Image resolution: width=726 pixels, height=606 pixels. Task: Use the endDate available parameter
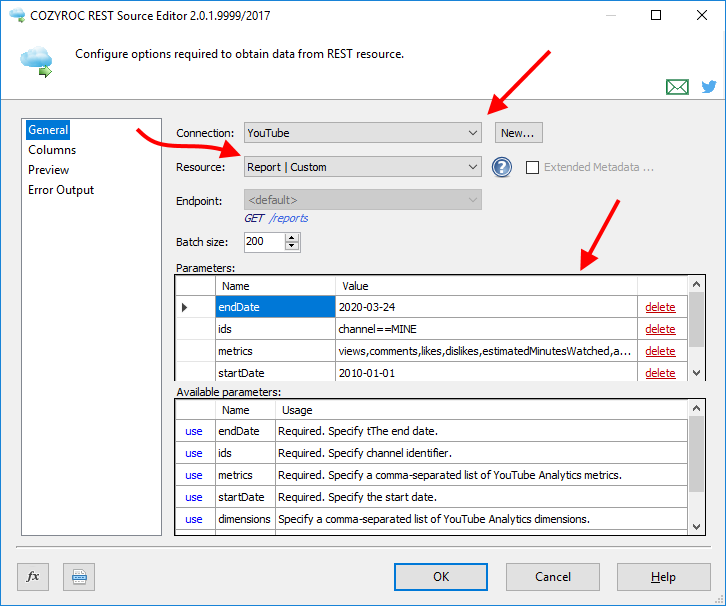pos(194,431)
